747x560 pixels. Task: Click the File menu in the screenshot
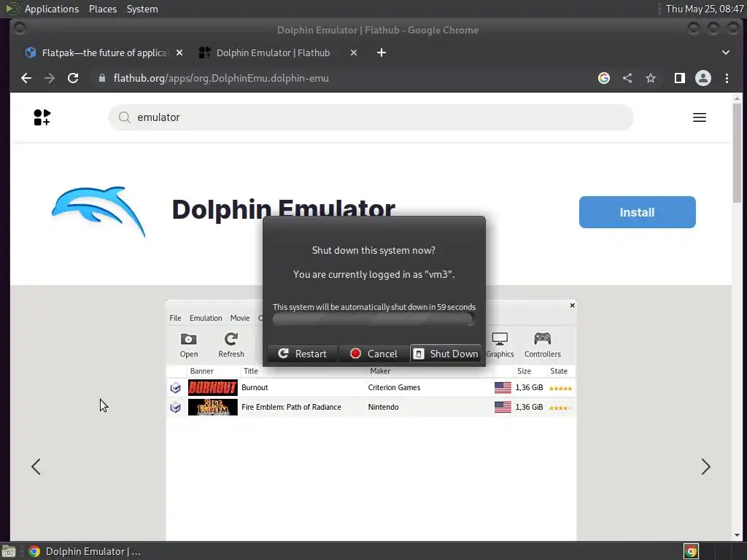(x=175, y=318)
